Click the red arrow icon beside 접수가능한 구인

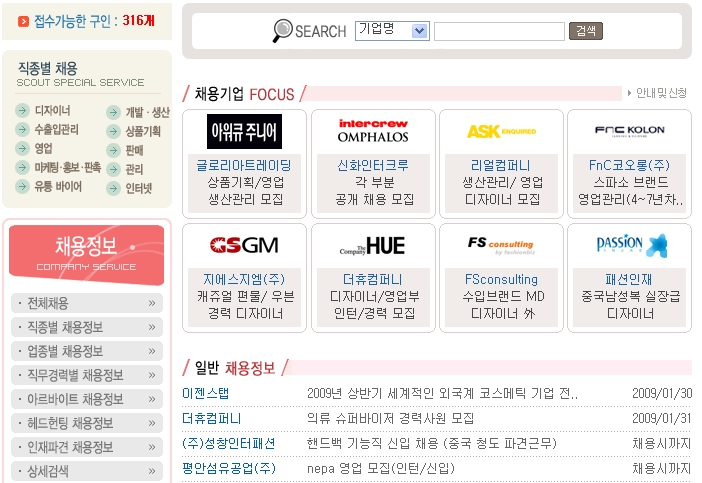click(x=23, y=21)
